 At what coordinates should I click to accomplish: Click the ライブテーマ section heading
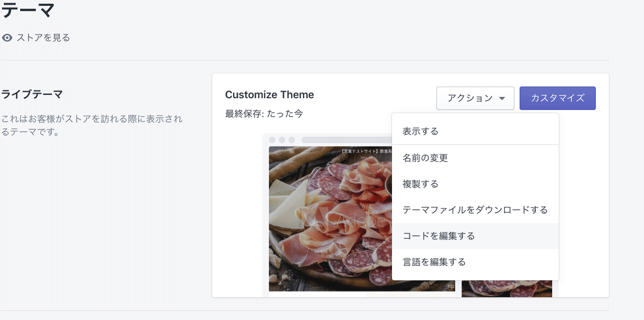(32, 94)
